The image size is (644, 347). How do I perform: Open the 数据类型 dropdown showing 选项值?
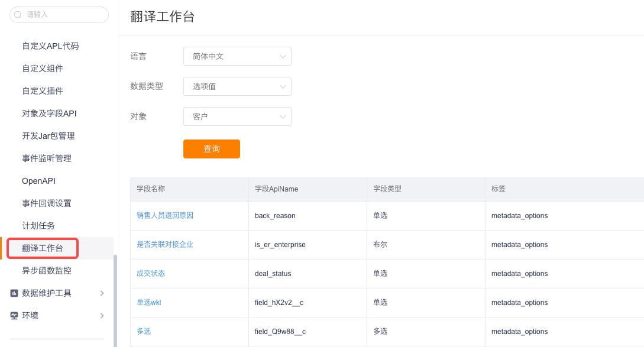pyautogui.click(x=237, y=86)
